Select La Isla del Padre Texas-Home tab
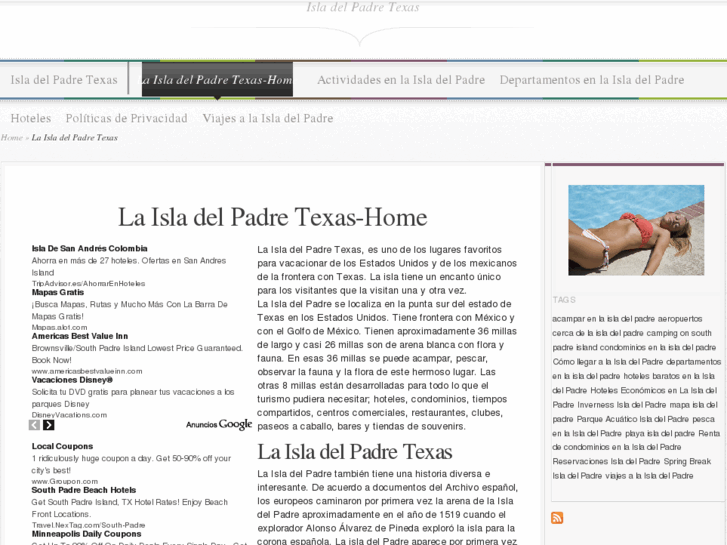This screenshot has height=545, width=727. tap(217, 80)
